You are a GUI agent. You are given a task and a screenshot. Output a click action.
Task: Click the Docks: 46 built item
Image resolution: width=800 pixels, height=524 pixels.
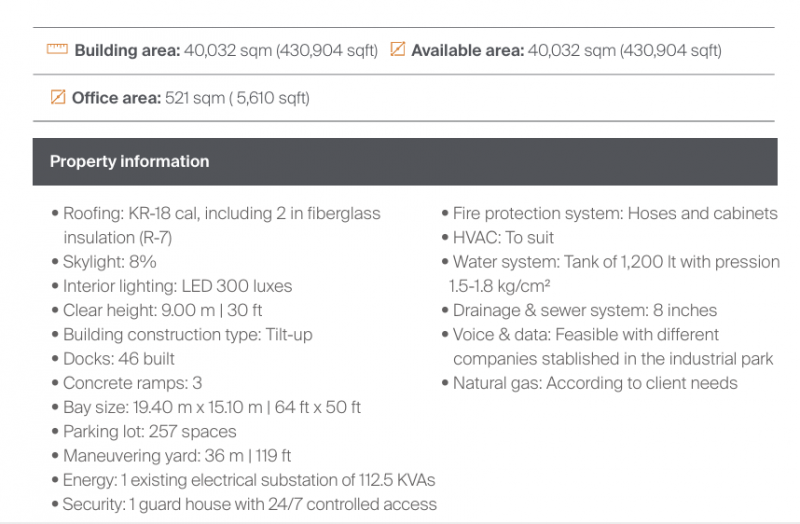point(118,359)
